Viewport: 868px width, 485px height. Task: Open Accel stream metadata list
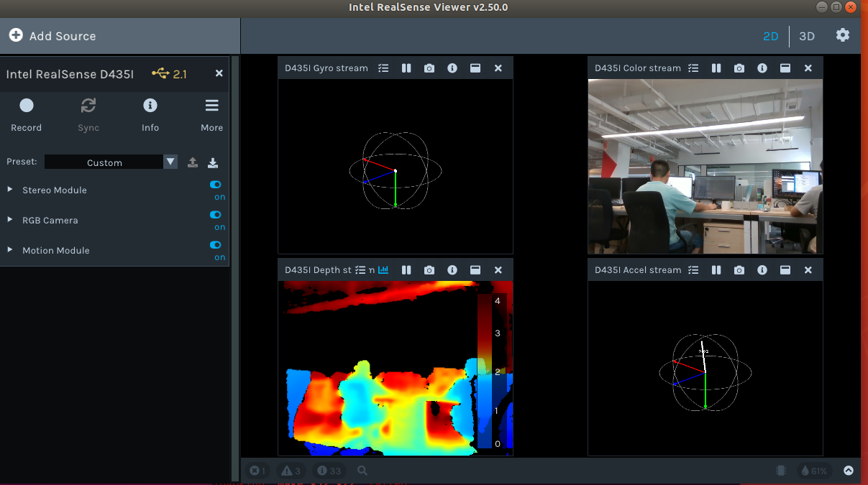[x=693, y=270]
